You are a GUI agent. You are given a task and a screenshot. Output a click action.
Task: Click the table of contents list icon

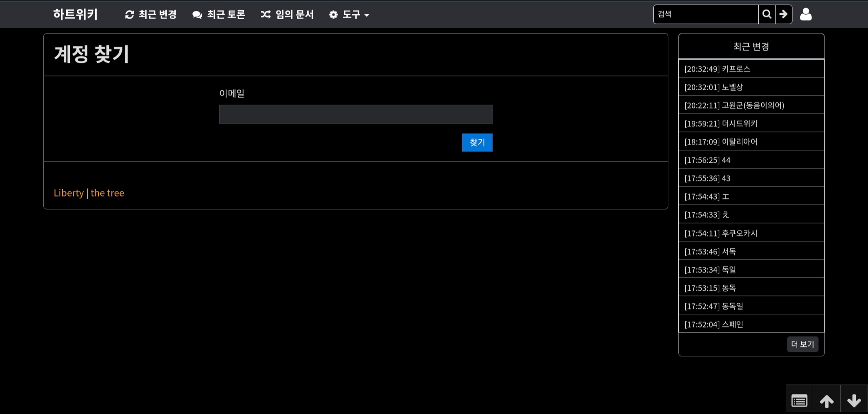[799, 401]
